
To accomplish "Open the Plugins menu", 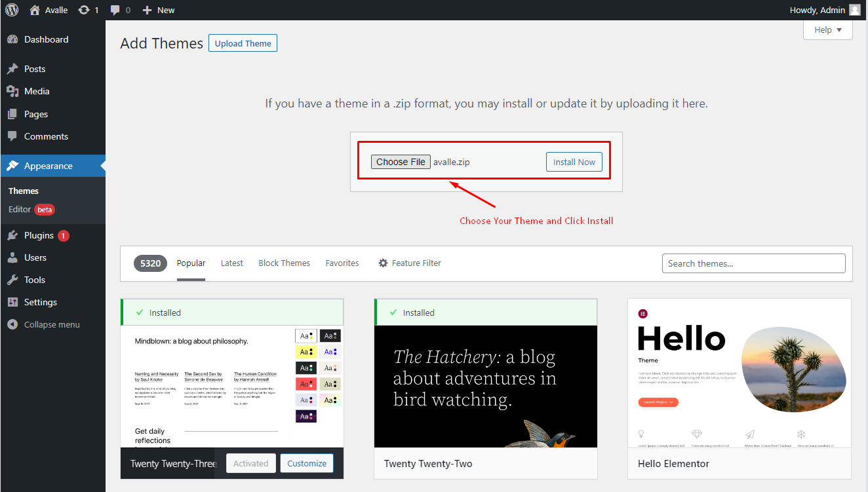I will pyautogui.click(x=52, y=235).
